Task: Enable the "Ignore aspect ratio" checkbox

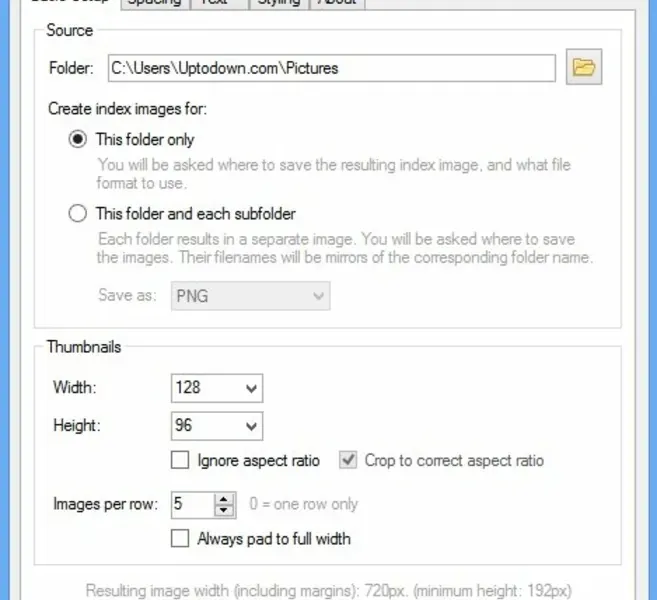Action: point(180,461)
